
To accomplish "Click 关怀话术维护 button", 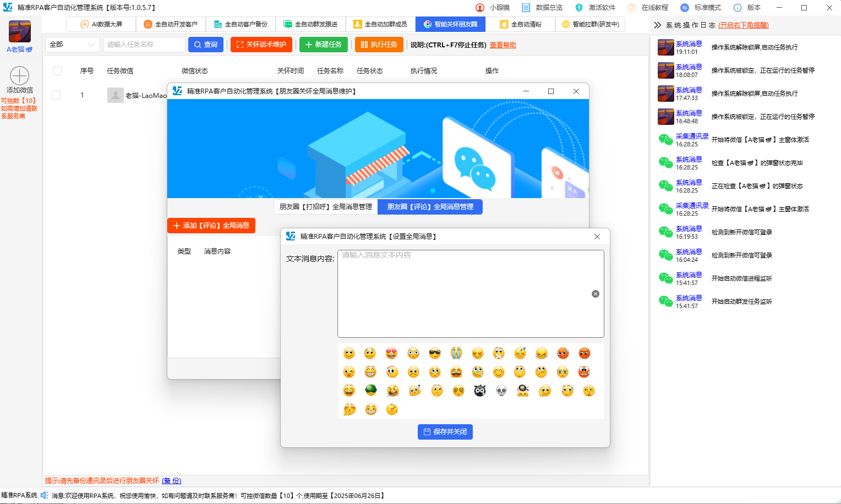I will tap(261, 45).
